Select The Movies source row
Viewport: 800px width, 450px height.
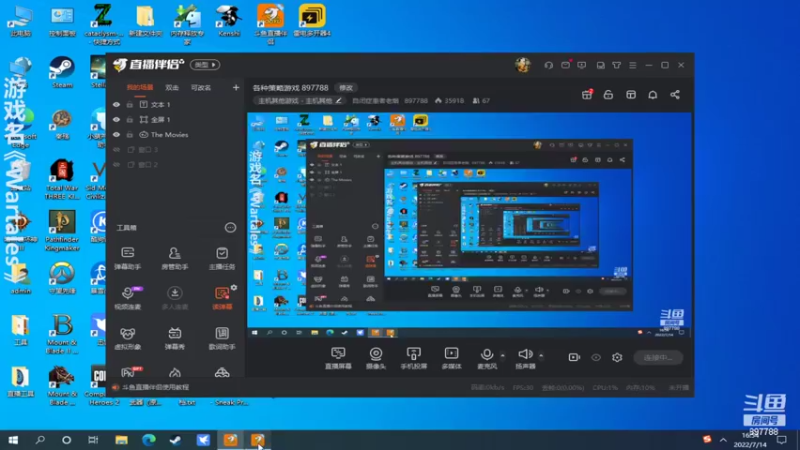(x=176, y=135)
